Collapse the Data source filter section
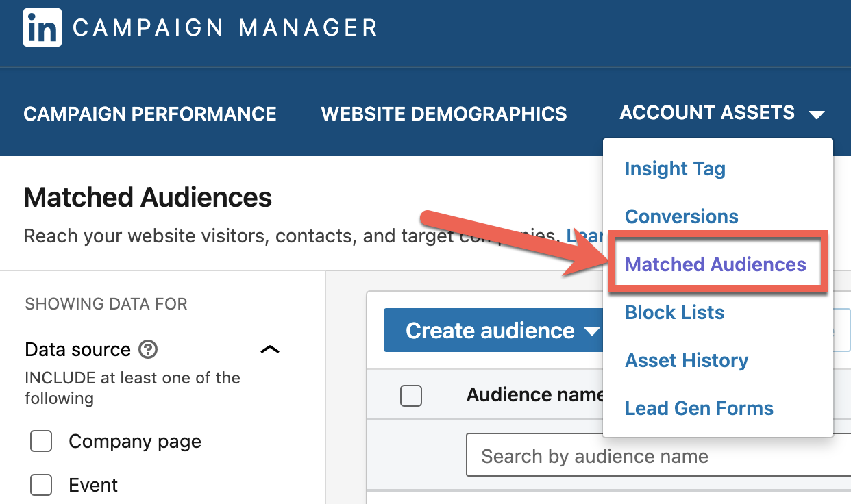The width and height of the screenshot is (851, 504). coord(270,350)
